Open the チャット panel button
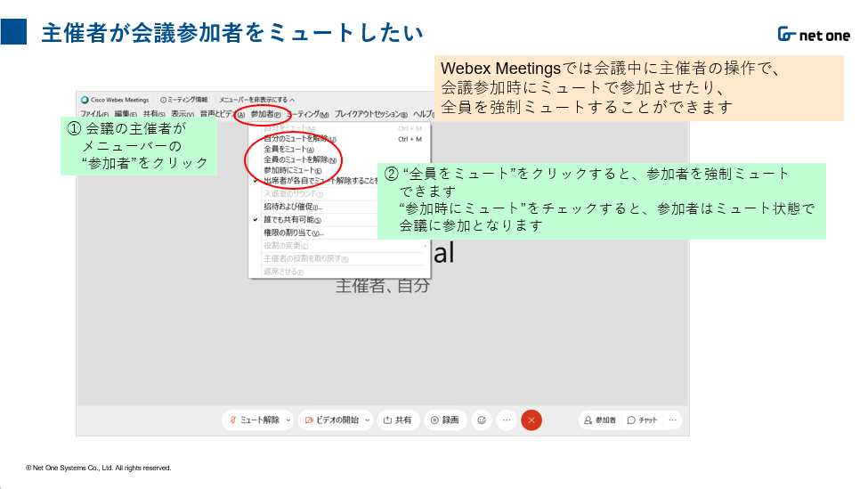Screen dimensions: 868x489 [643, 420]
